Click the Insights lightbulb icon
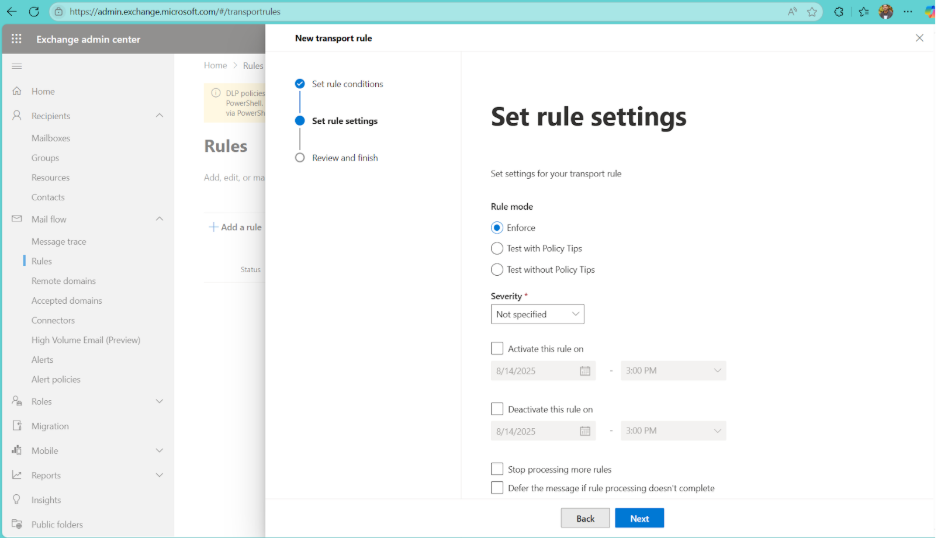Screen dimensions: 936x538 click(x=17, y=500)
